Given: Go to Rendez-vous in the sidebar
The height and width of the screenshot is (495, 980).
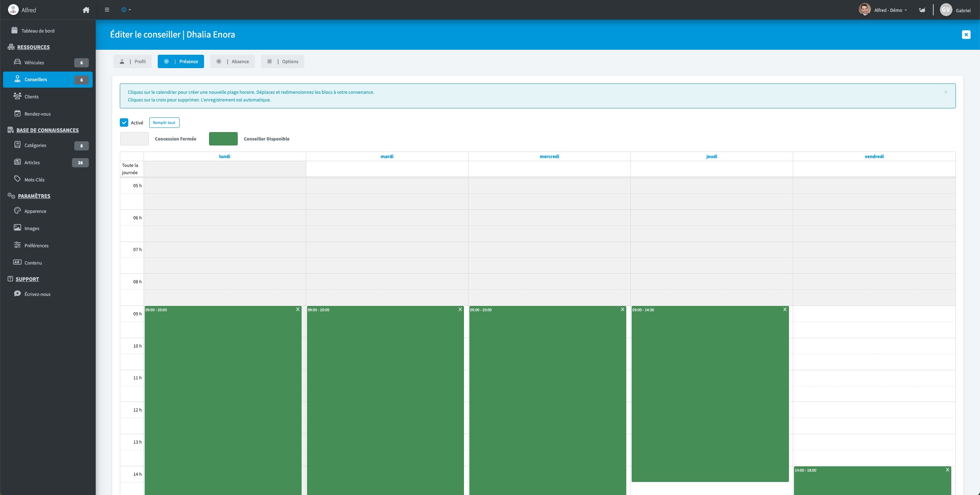Looking at the screenshot, I should point(38,114).
